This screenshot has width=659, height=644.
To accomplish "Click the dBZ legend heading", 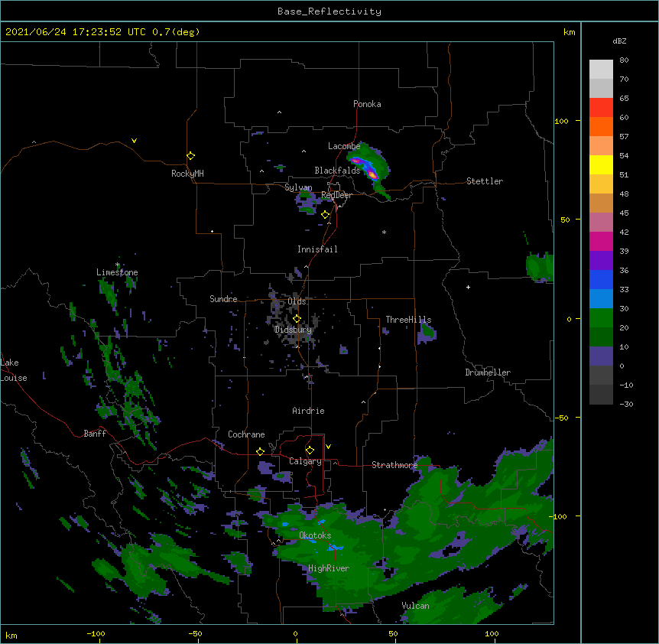I will 619,41.
